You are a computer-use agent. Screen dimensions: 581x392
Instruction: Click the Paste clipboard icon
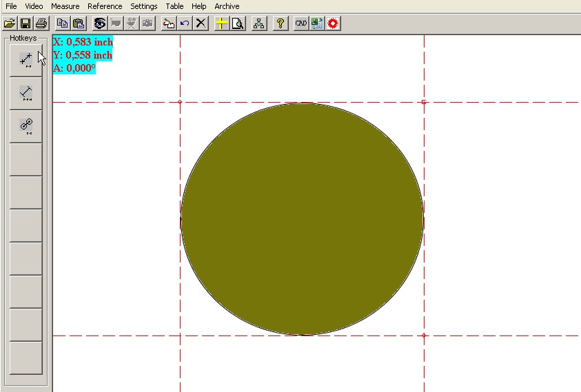pos(79,23)
